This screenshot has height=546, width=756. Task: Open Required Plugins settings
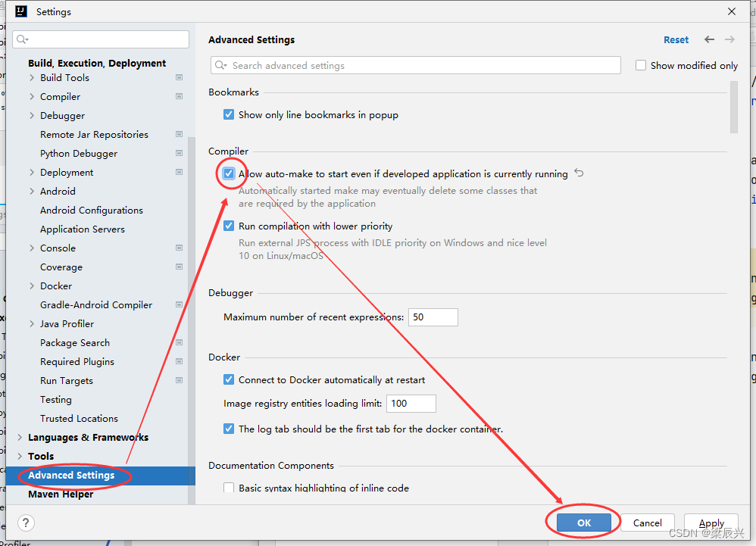coord(77,362)
